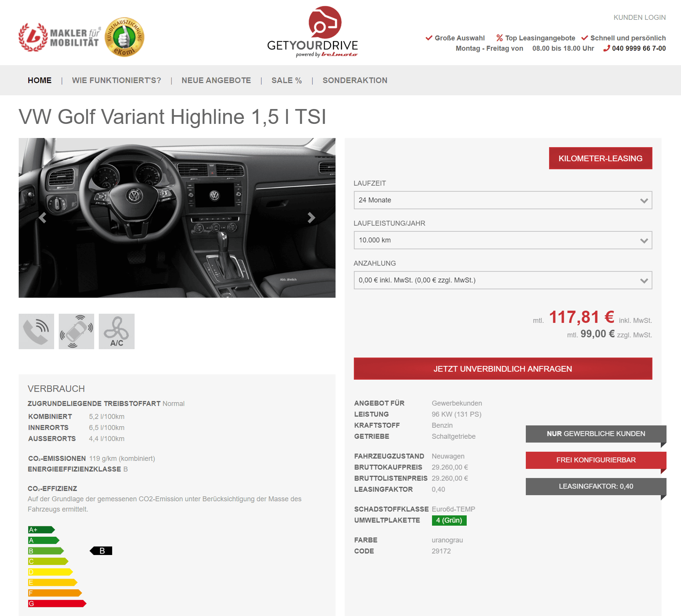Click the 99,00 € net price

597,334
